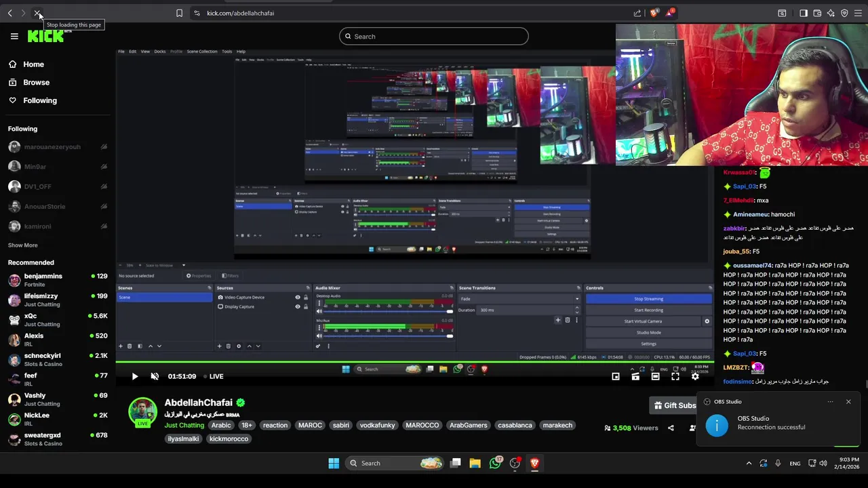Enter fullscreen in the Kick player
868x488 pixels.
pyautogui.click(x=675, y=376)
